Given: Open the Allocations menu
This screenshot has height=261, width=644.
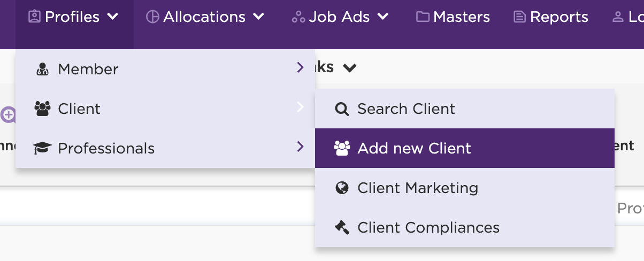Looking at the screenshot, I should [x=205, y=17].
